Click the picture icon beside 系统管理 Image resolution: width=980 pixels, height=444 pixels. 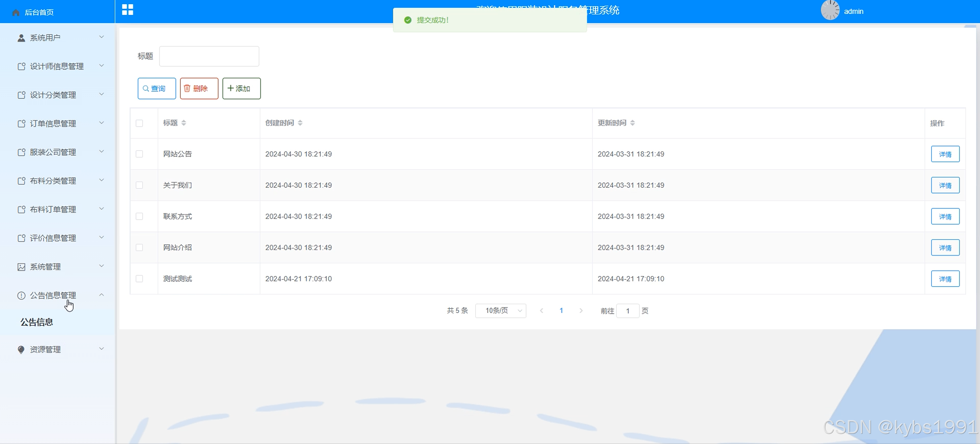[x=21, y=266]
